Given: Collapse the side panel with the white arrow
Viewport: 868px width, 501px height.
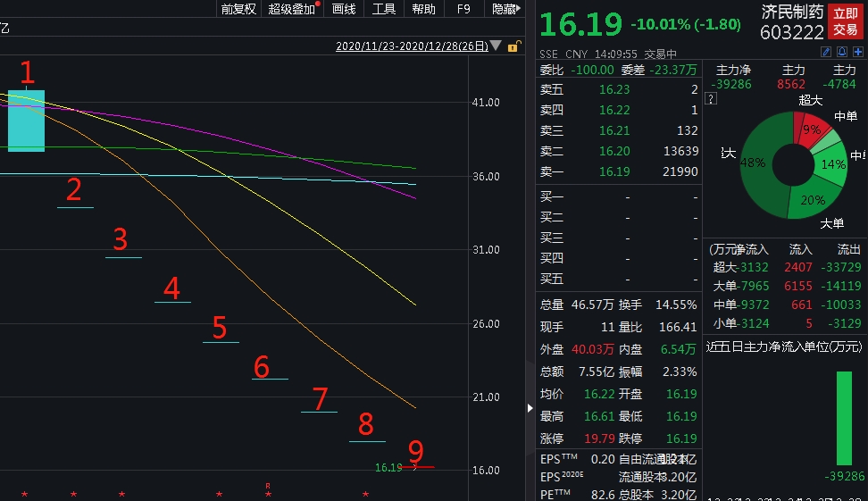Looking at the screenshot, I should (530, 408).
